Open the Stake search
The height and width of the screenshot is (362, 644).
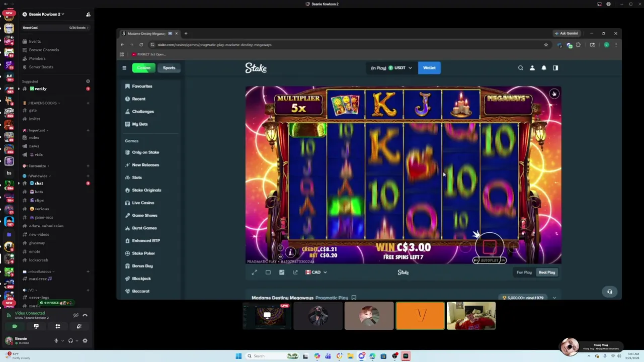[521, 68]
